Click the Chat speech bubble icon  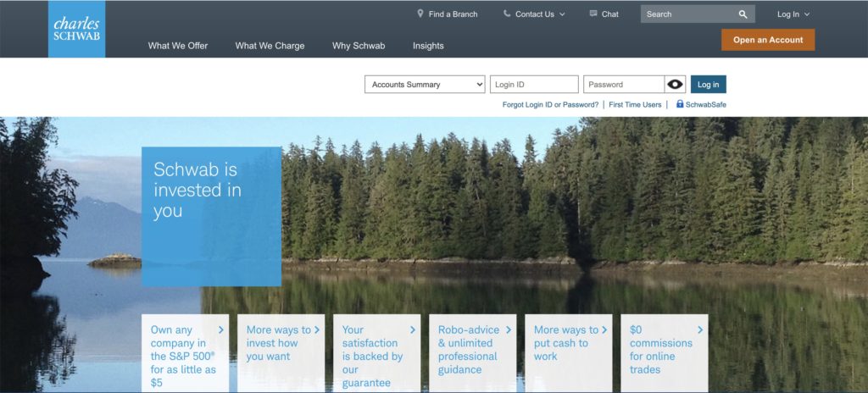click(x=593, y=14)
